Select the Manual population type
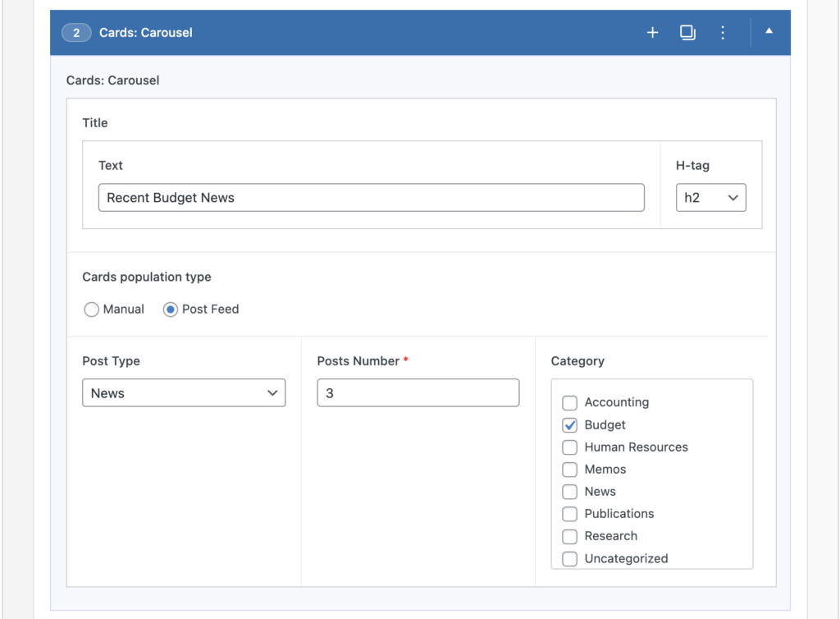The image size is (840, 619). tap(91, 309)
